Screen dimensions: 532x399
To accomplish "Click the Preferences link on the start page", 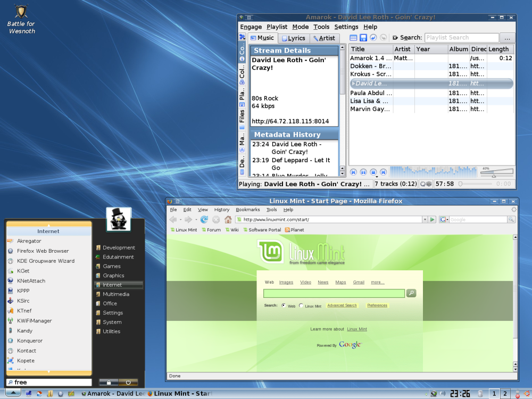I will pos(377,305).
